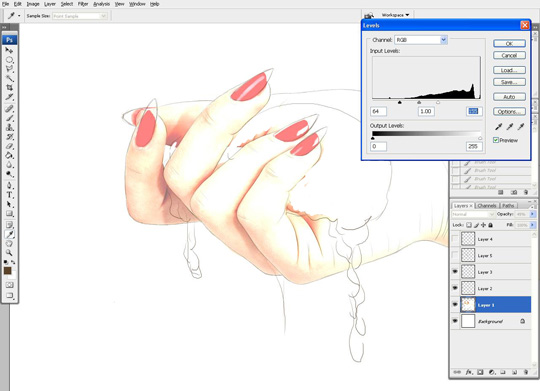Click the screen mode icon in toolbox
The height and width of the screenshot is (391, 540).
click(x=9, y=296)
